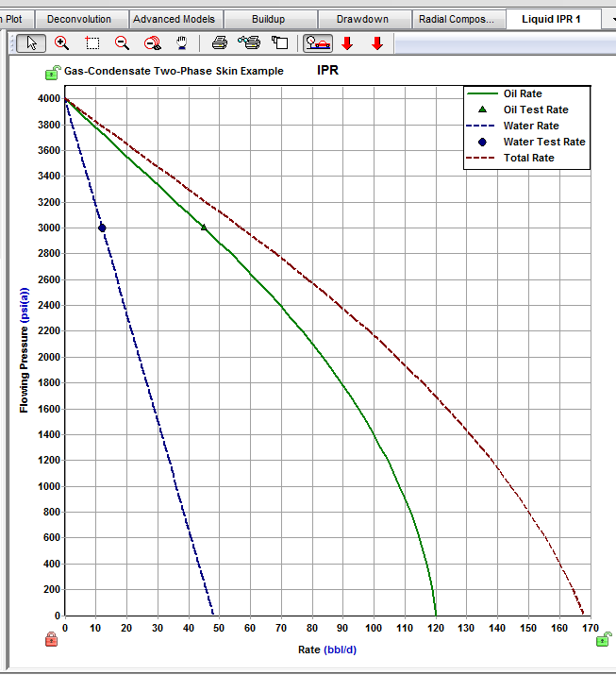Open the tab overflow dropdown arrow
This screenshot has width=616, height=675.
(611, 19)
